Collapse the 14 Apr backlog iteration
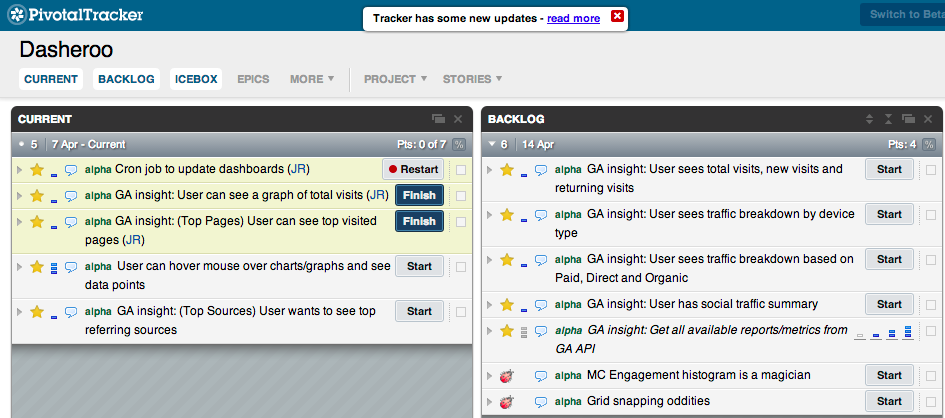 tap(491, 144)
